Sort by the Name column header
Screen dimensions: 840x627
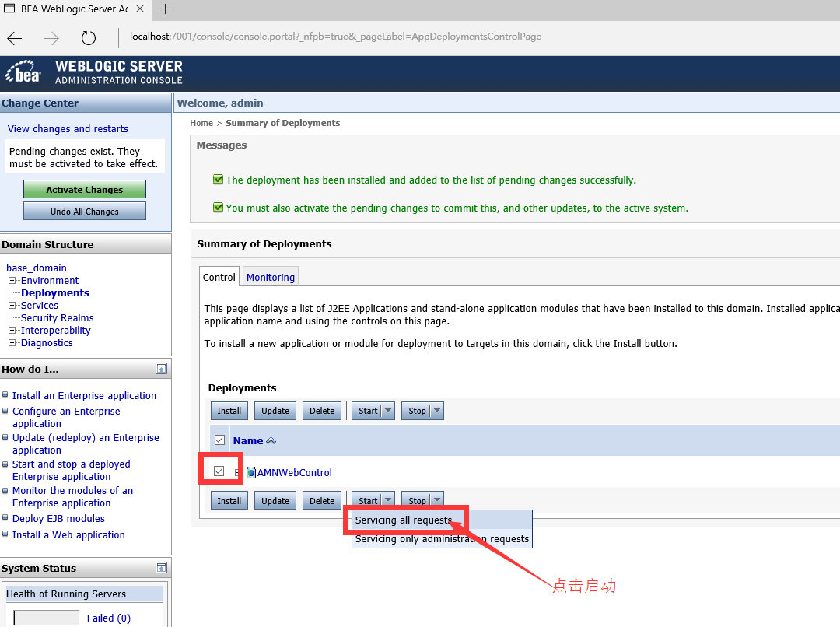coord(248,440)
